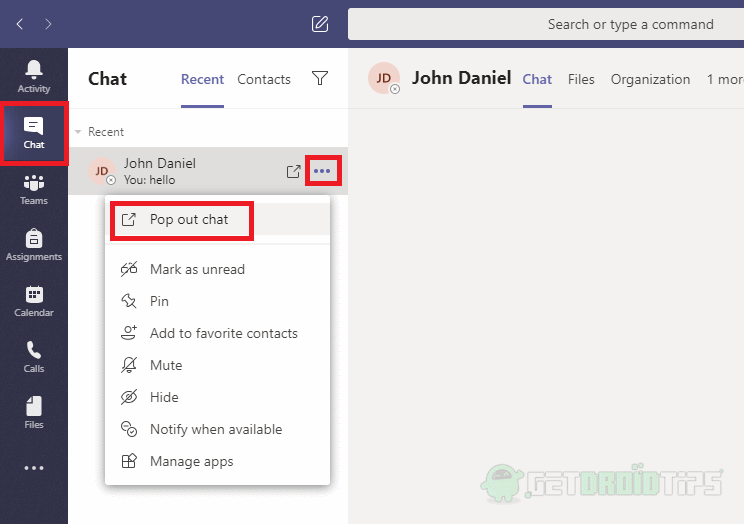Collapse the Recent chats group
The width and height of the screenshot is (744, 524).
pos(78,131)
